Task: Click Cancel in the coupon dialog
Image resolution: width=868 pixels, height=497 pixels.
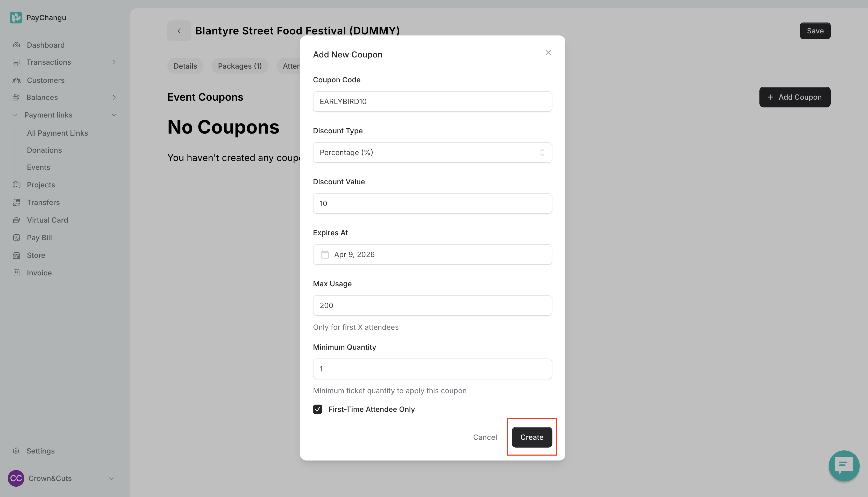Action: click(x=485, y=437)
